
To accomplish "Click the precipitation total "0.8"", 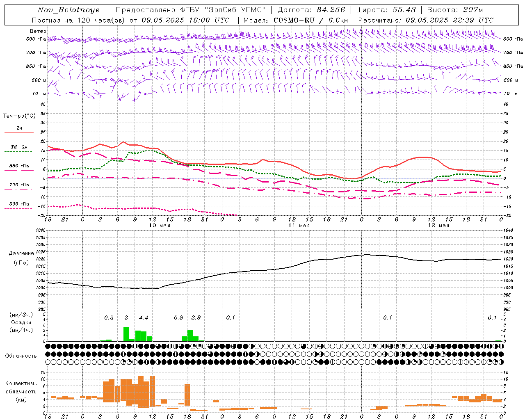I will 178,318.
